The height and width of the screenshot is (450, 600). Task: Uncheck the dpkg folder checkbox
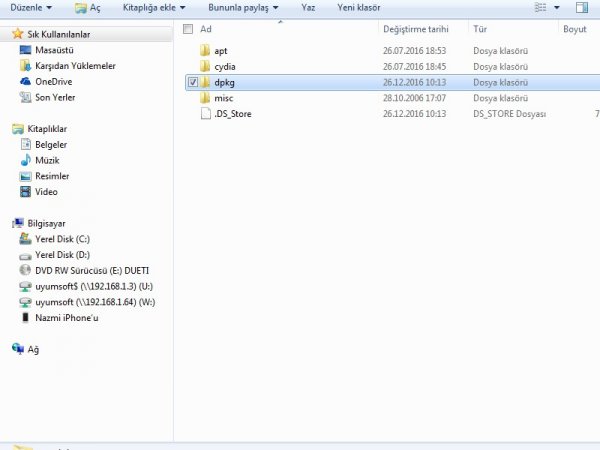(192, 82)
